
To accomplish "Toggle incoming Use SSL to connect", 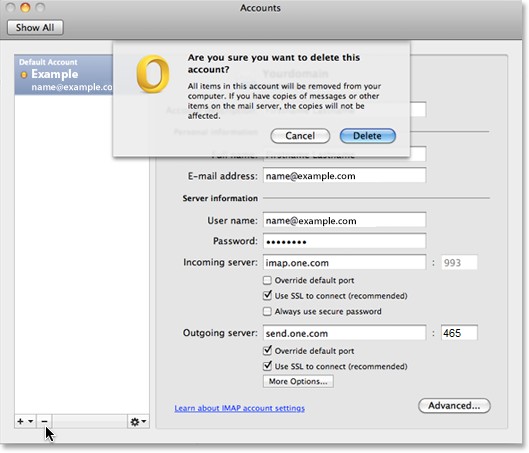I will point(267,295).
